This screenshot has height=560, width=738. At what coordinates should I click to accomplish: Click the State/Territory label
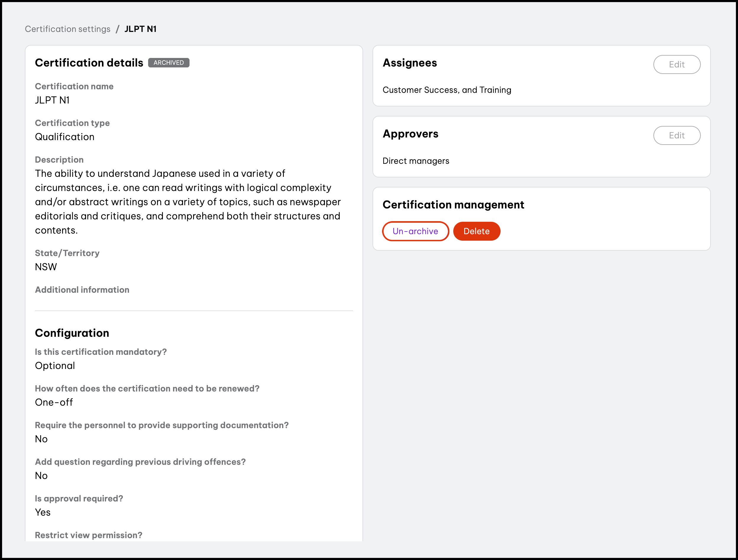(x=67, y=253)
